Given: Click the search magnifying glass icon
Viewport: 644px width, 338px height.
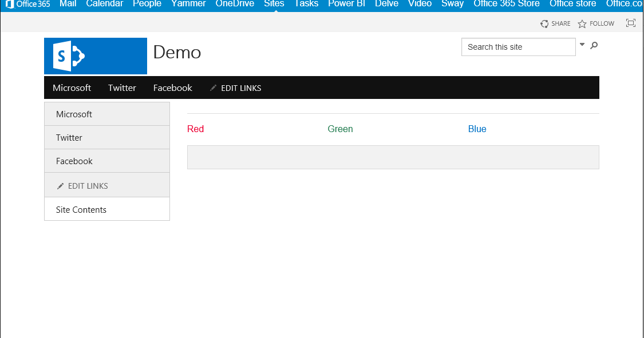Looking at the screenshot, I should [594, 45].
